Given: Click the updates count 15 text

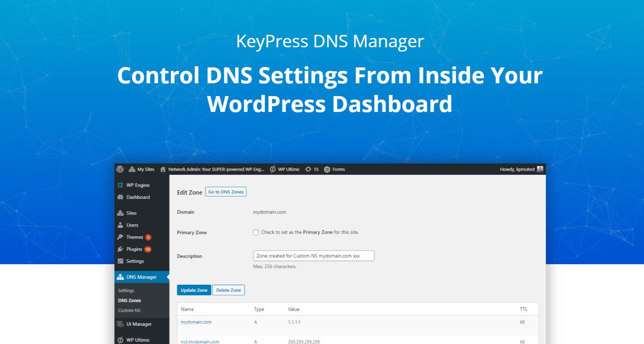Looking at the screenshot, I should pos(316,169).
